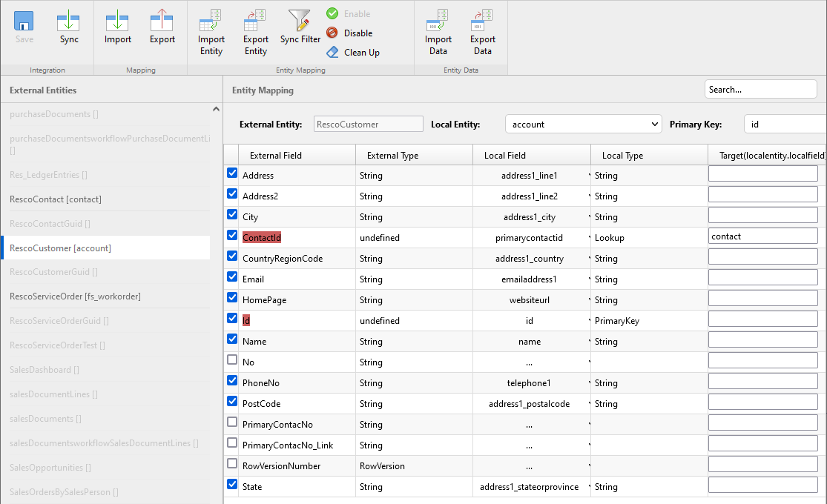The height and width of the screenshot is (504, 827).
Task: Expand local field dropdown for Email row
Action: (x=588, y=279)
